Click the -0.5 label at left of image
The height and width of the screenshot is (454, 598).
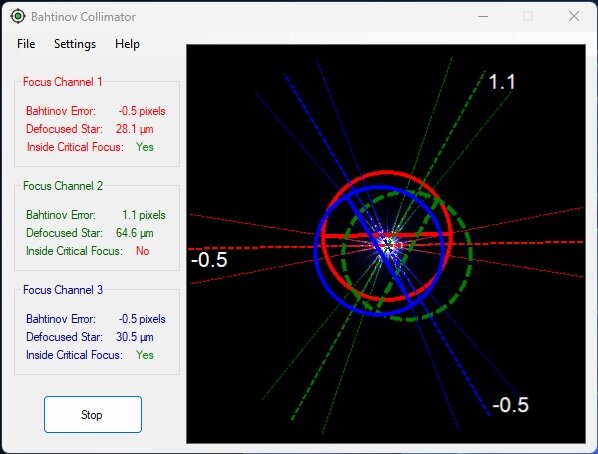pos(209,260)
